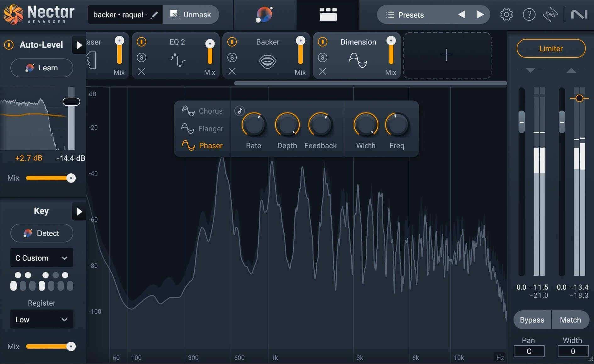The width and height of the screenshot is (594, 364).
Task: Toggle Backer module power
Action: click(232, 42)
